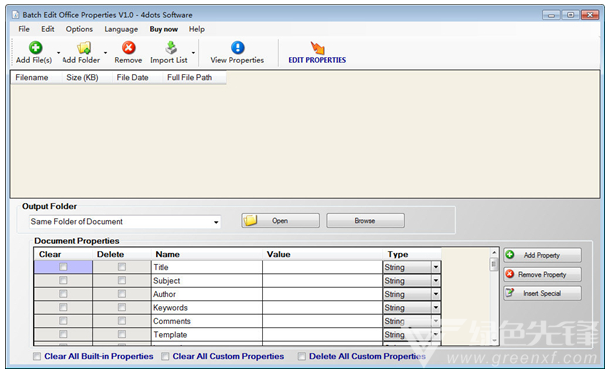Screen dimensions: 608x372
Task: Click the red X icon on Remove Property
Action: [510, 274]
